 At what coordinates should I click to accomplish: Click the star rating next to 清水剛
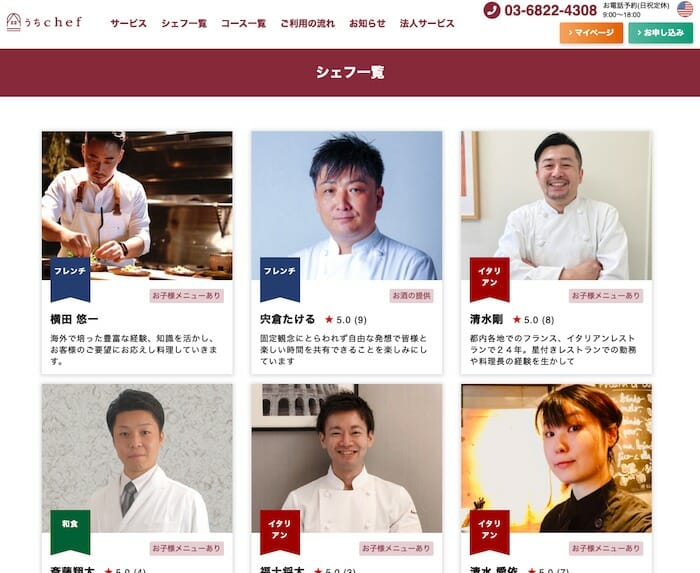click(533, 320)
